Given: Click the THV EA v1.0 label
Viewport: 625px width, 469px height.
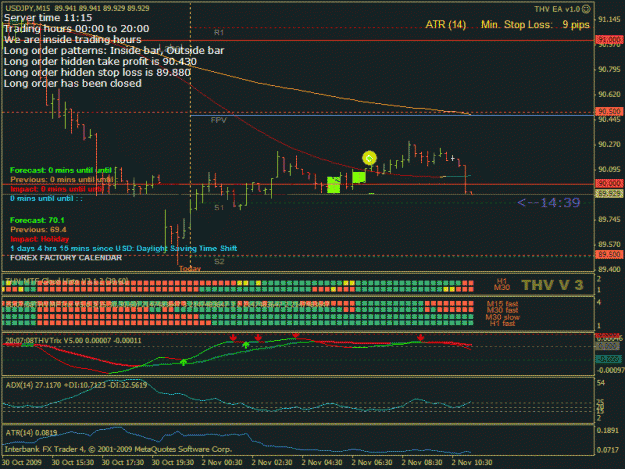Looking at the screenshot, I should coord(557,9).
